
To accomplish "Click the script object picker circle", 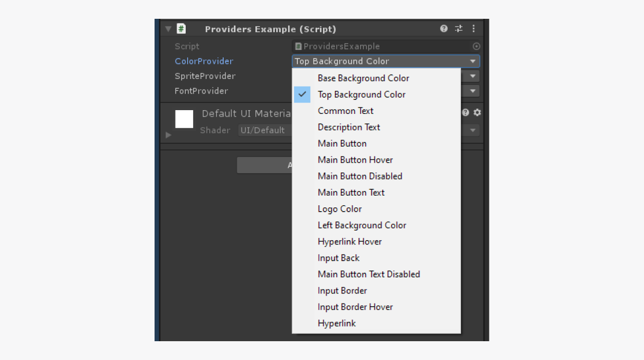I will [x=476, y=47].
